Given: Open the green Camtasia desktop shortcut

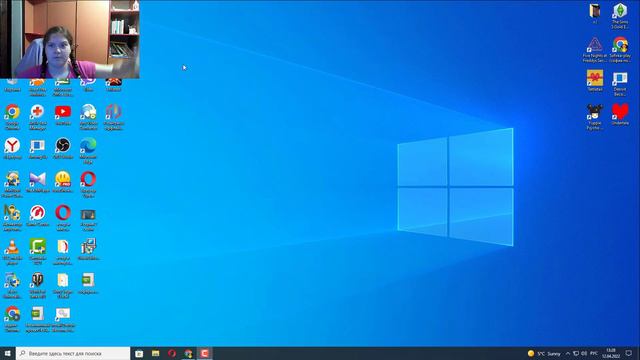Looking at the screenshot, I should tap(38, 252).
